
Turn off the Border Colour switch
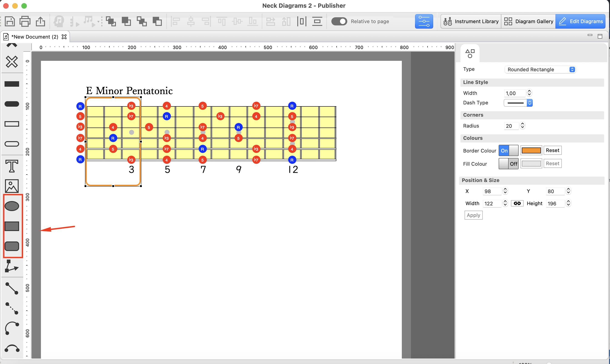coord(508,151)
